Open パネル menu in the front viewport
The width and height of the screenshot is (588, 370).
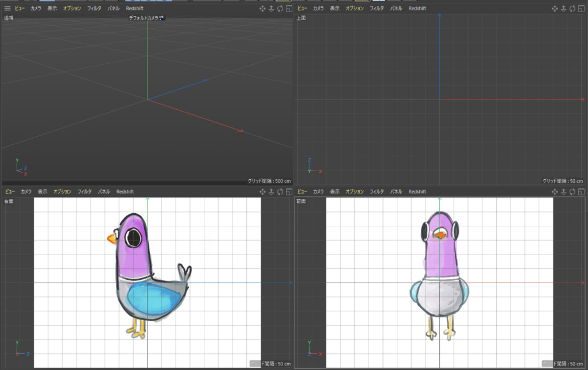(x=396, y=191)
